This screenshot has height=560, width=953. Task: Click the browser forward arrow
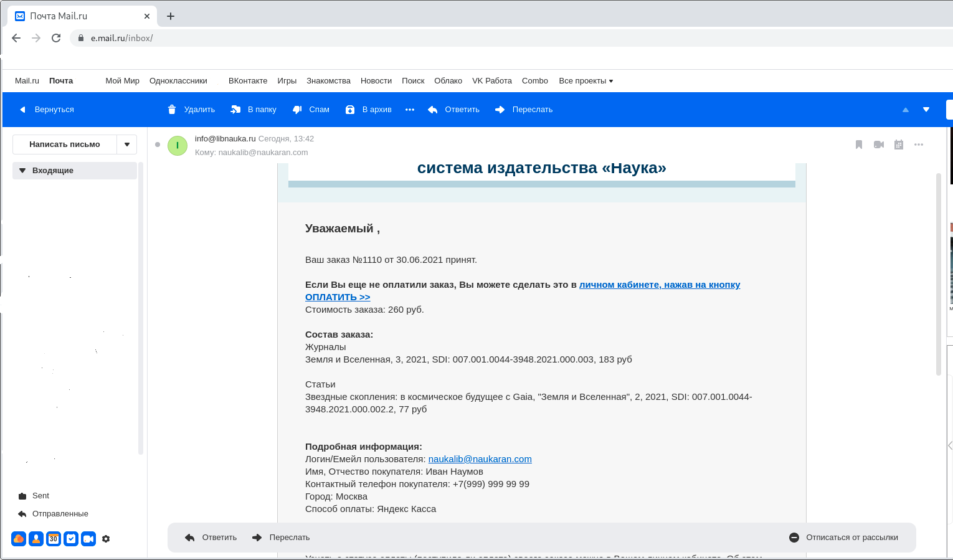(36, 38)
